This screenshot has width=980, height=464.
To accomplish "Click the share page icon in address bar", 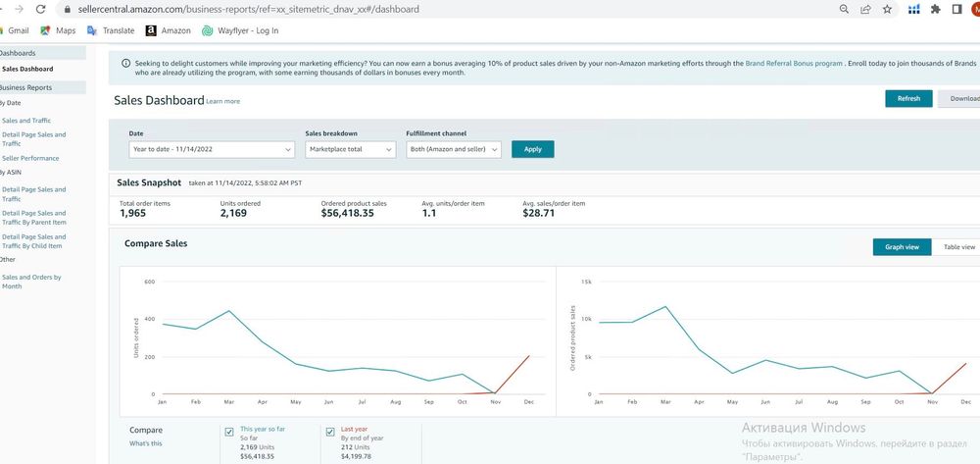I will tap(865, 10).
